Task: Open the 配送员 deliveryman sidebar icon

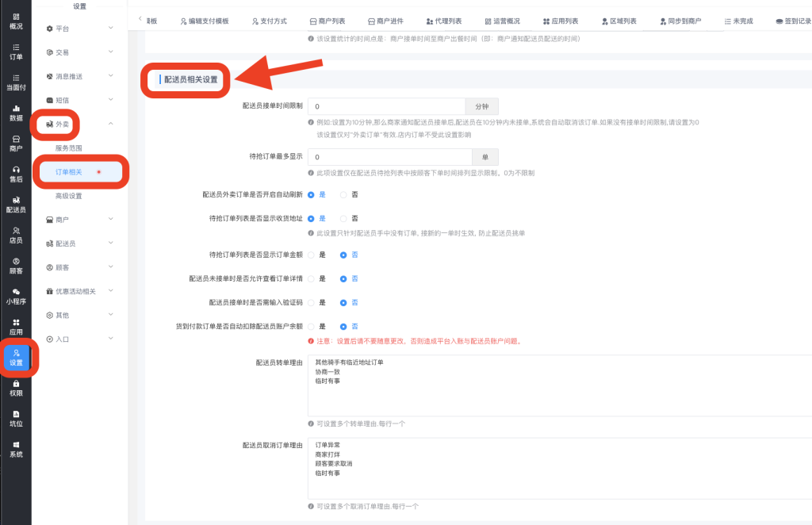Action: 16,205
